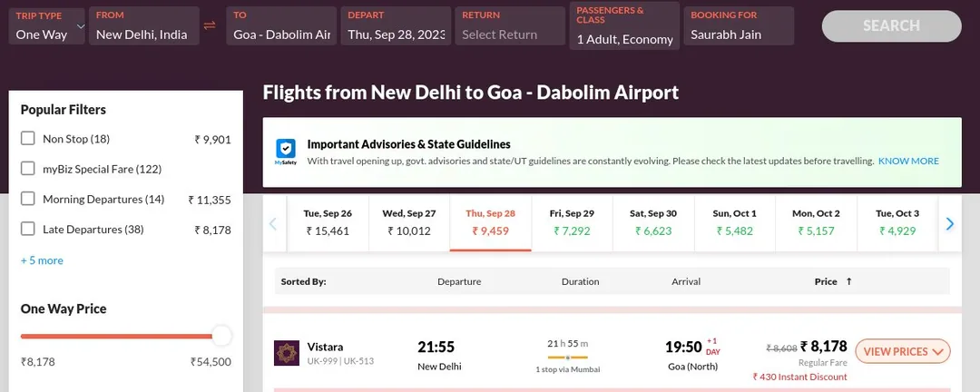The width and height of the screenshot is (980, 392).
Task: Switch to the Tue, Oct 3 fares
Action: click(x=897, y=223)
